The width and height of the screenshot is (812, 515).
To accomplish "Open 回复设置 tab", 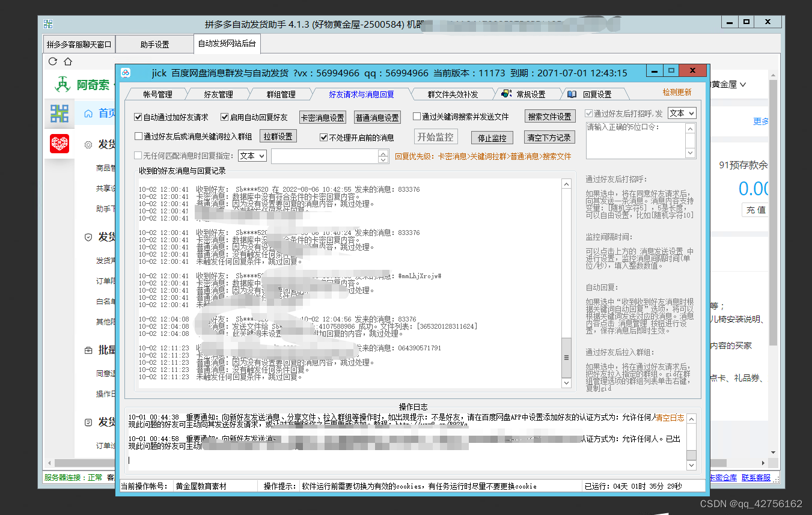I will 596,94.
